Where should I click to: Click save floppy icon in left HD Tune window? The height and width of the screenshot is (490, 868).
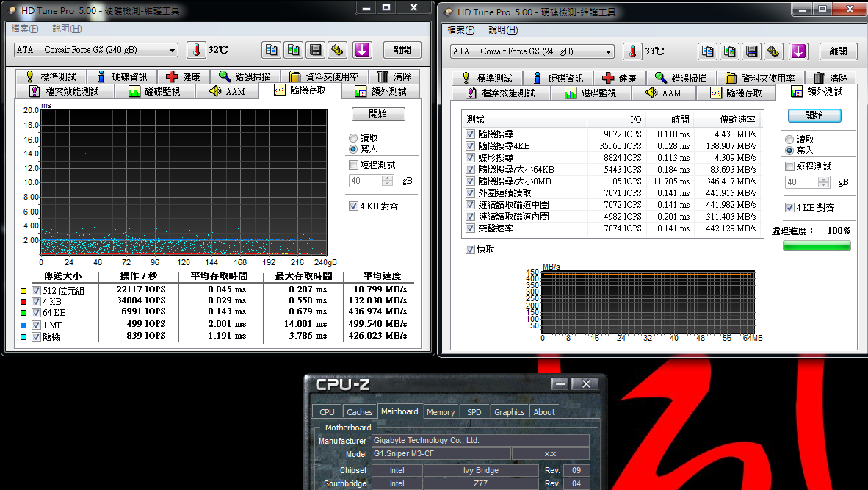(x=316, y=50)
